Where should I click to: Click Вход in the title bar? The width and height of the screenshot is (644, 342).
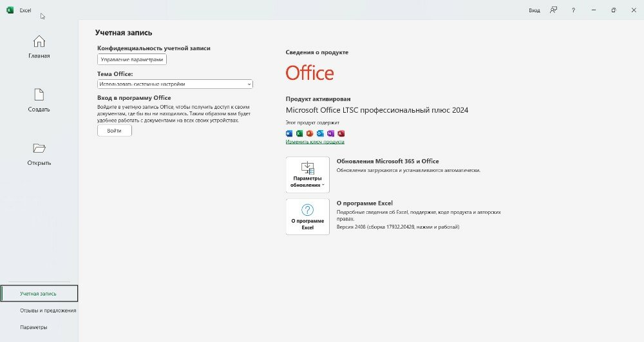point(535,10)
